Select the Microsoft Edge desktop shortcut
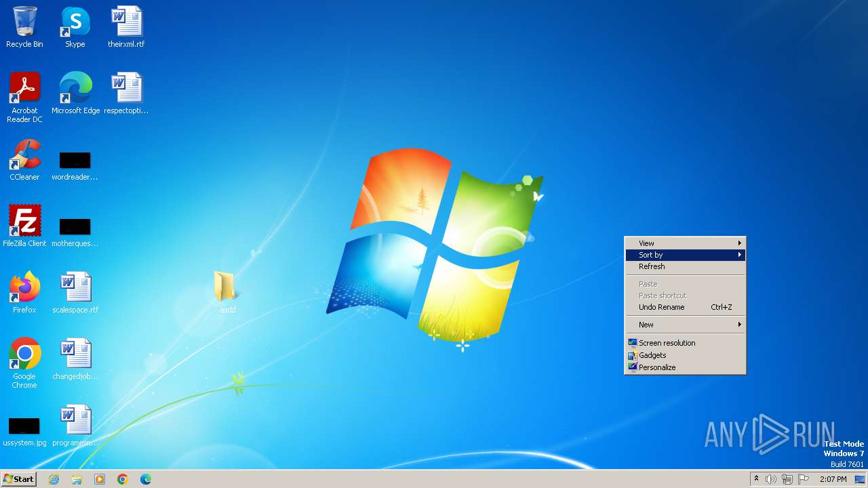The height and width of the screenshot is (488, 868). (x=75, y=94)
